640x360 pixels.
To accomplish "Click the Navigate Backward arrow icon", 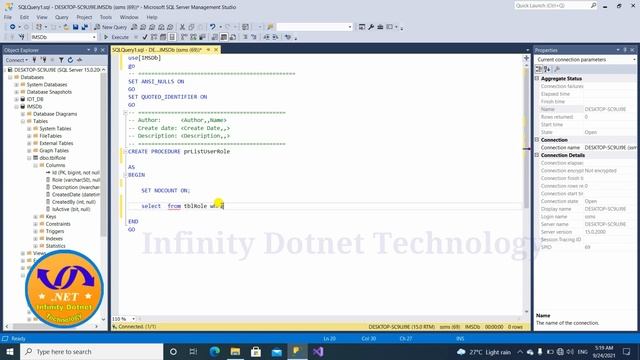I will click(x=13, y=27).
